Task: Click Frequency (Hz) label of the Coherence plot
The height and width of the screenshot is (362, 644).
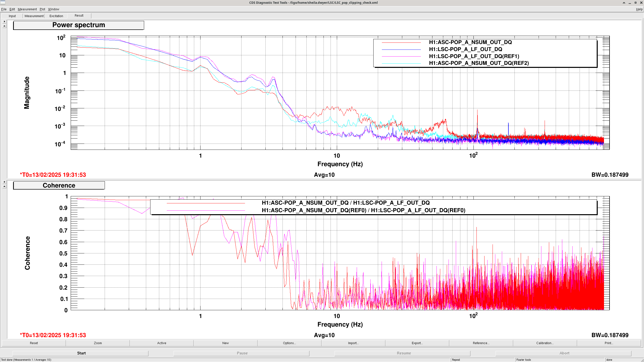Action: coord(340,325)
